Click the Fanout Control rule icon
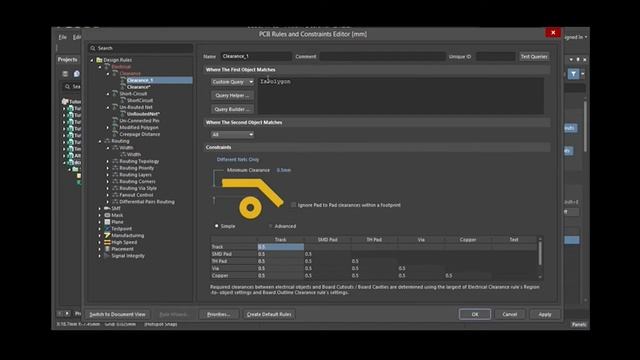 [x=115, y=195]
